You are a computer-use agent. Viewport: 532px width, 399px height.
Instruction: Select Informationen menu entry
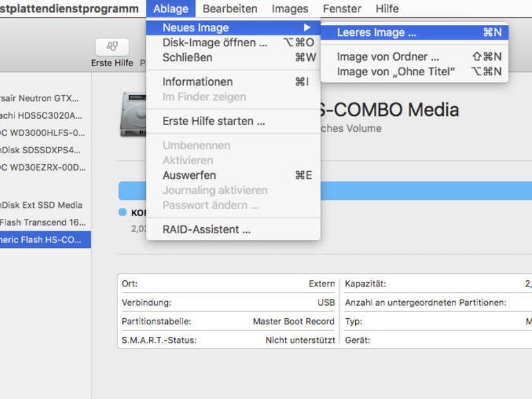click(233, 81)
